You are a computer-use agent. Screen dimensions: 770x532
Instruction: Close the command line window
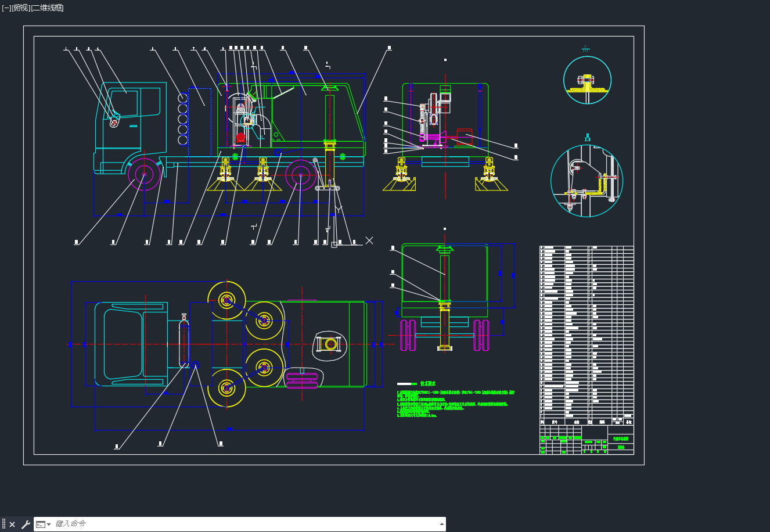[12, 524]
